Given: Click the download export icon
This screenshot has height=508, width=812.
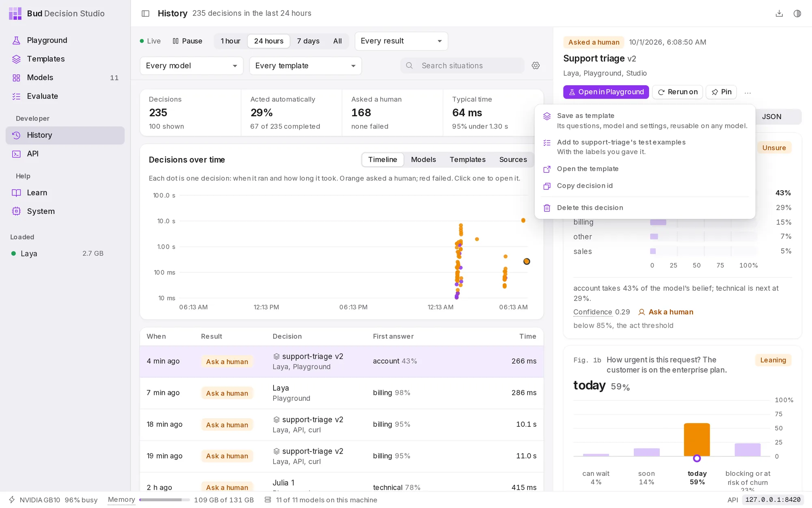Looking at the screenshot, I should click(x=779, y=13).
